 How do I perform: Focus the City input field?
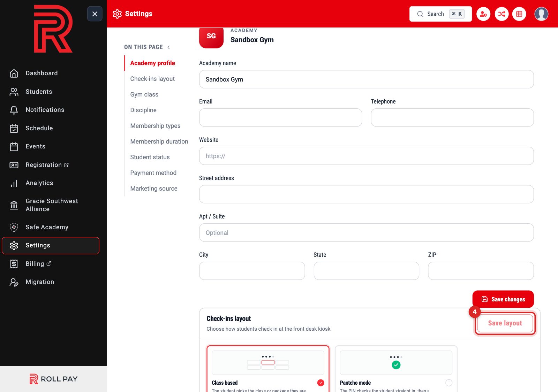click(252, 271)
